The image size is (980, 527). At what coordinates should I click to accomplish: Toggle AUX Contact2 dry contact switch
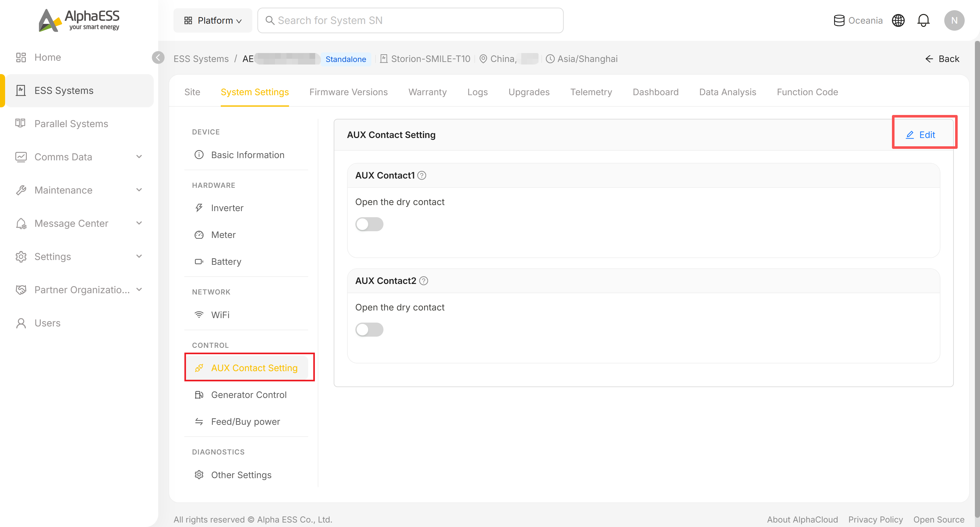pyautogui.click(x=369, y=329)
